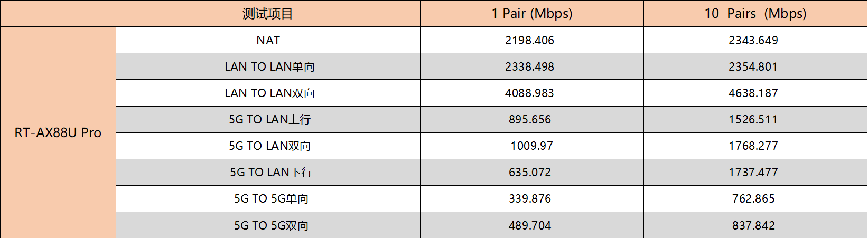Viewport: 868px width, 239px height.
Task: Select the 测试项目 header cell
Action: (268, 13)
